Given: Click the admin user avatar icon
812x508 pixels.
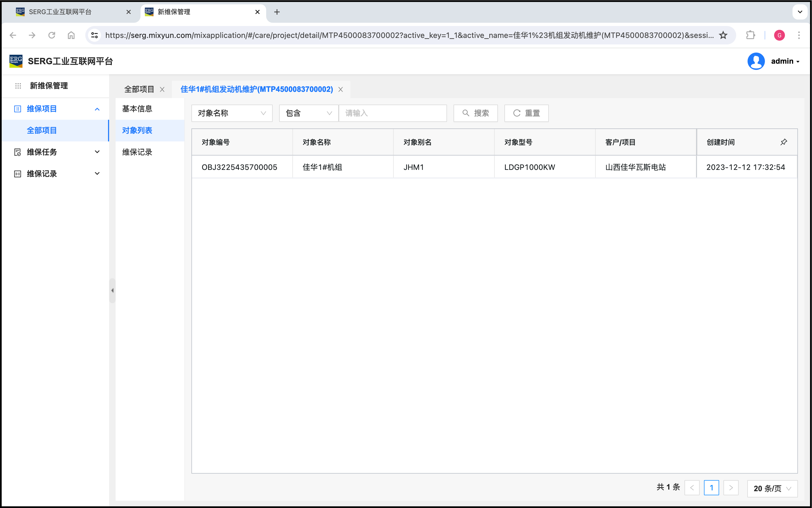Looking at the screenshot, I should (756, 61).
